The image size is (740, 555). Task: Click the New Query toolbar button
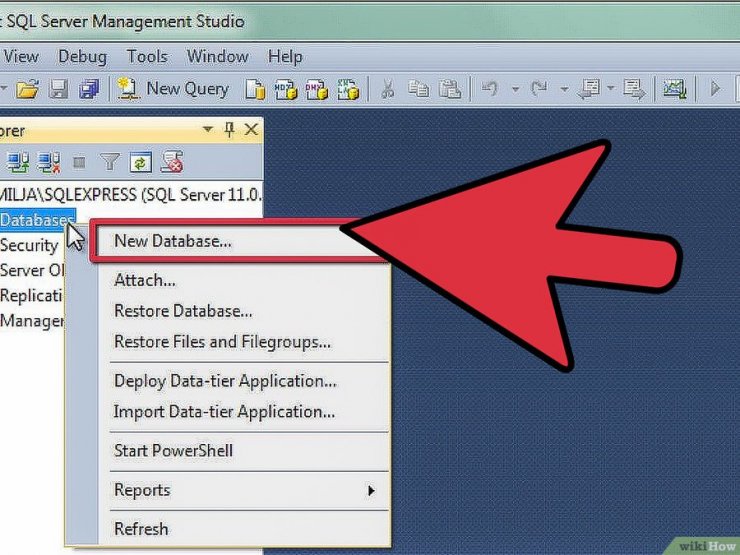point(173,88)
